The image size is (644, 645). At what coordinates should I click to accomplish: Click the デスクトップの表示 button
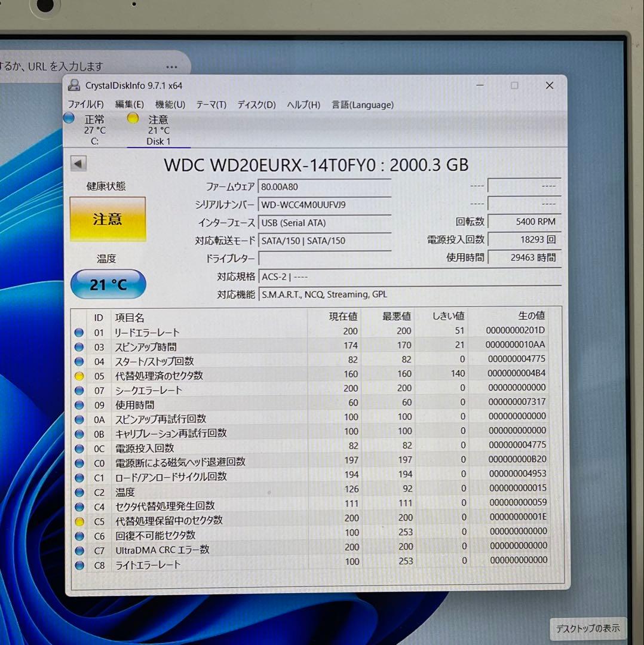coord(588,628)
